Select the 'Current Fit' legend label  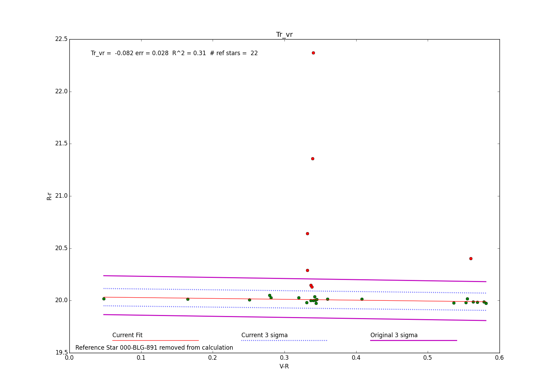pyautogui.click(x=127, y=335)
